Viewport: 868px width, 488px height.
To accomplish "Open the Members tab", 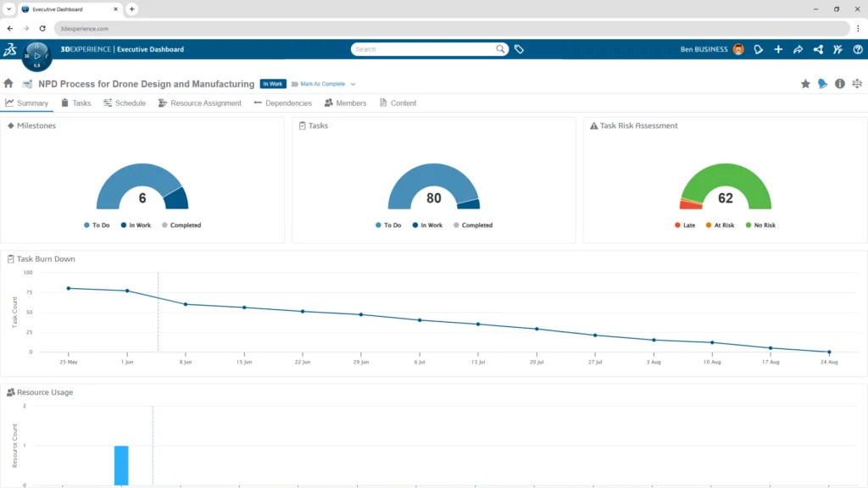I will click(346, 103).
